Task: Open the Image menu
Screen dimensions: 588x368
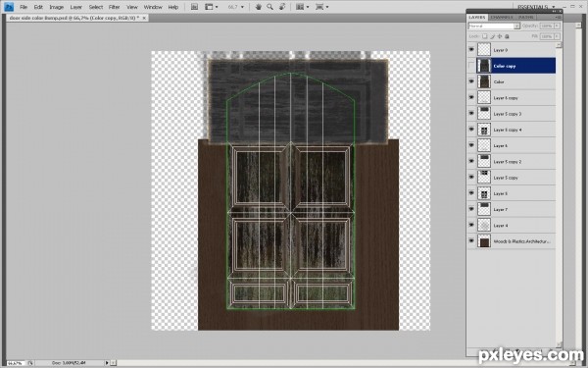Action: 56,7
